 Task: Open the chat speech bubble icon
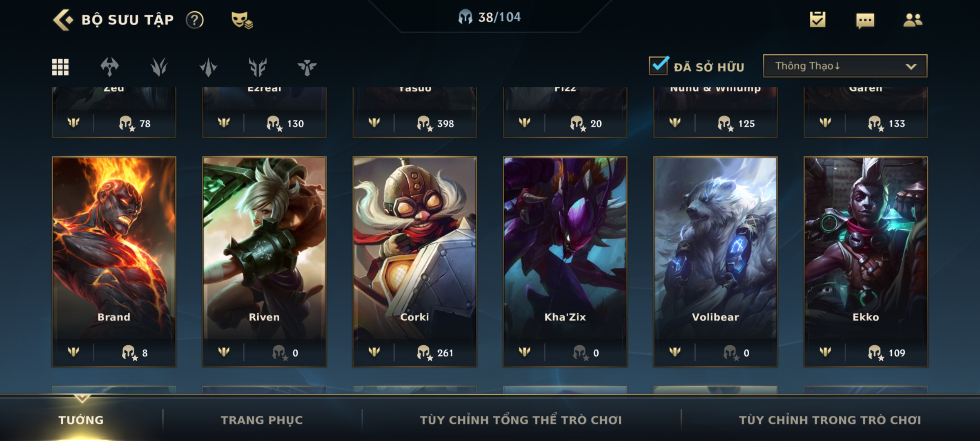click(x=865, y=20)
